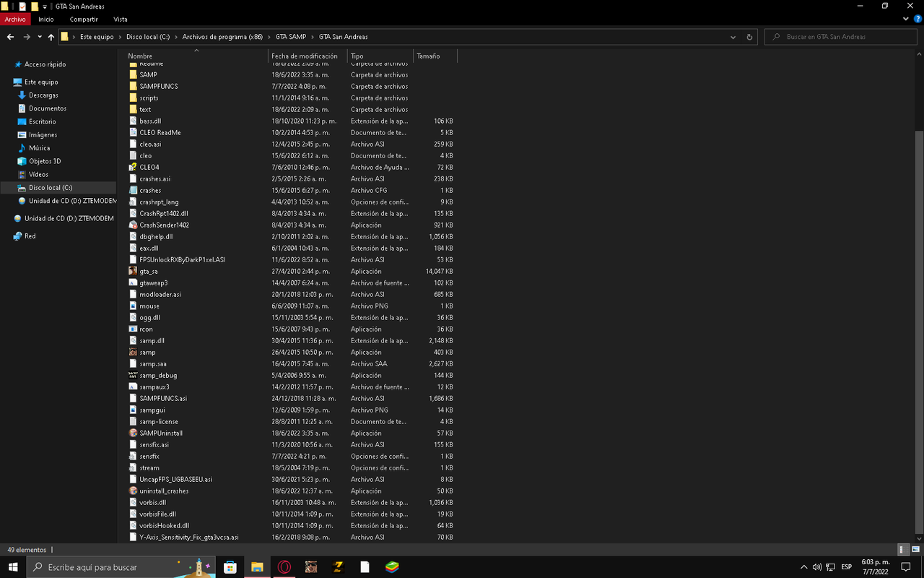Select the Y-Axis_Sensitivity_Fix_gta3vcsa.asi file

click(189, 537)
